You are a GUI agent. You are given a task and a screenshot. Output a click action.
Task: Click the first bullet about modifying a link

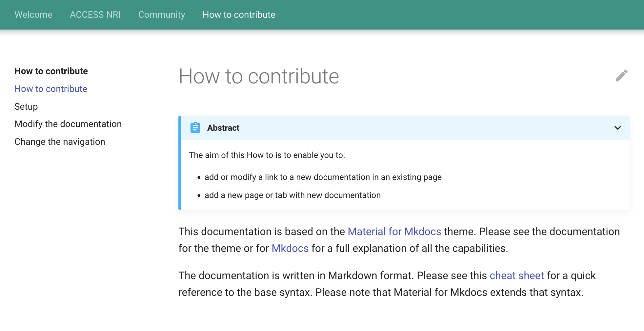click(323, 177)
